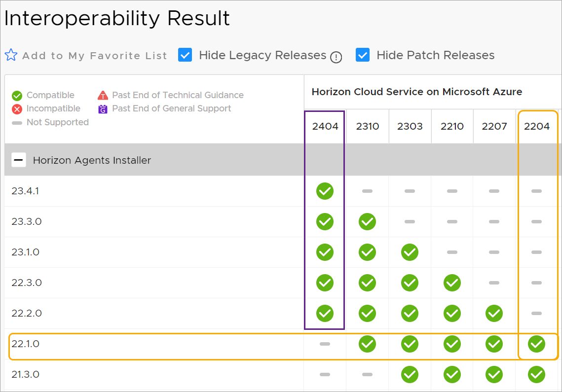Click compatible checkmark for 23.1.0 under 2404
Viewport: 562px width, 392px height.
[325, 252]
